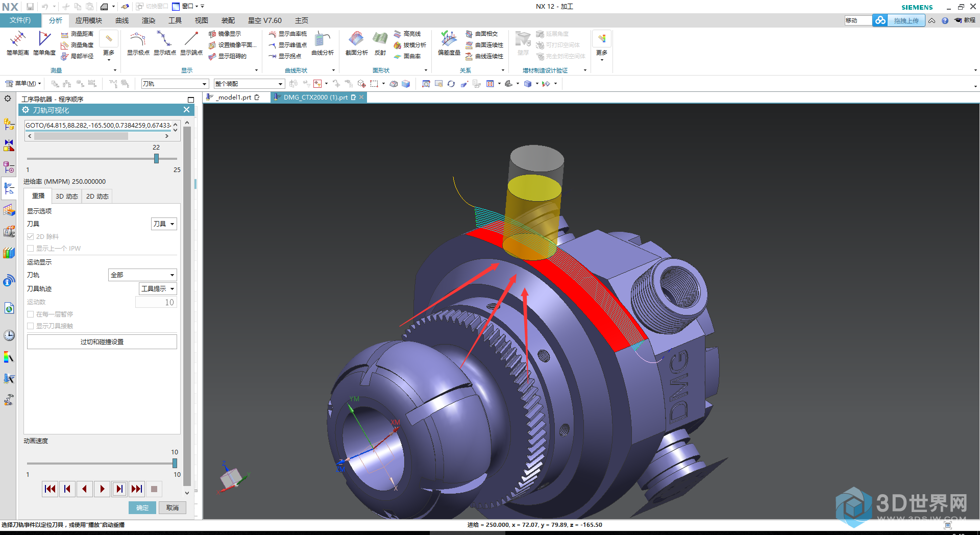Click the play forward button
980x535 pixels.
pos(102,489)
